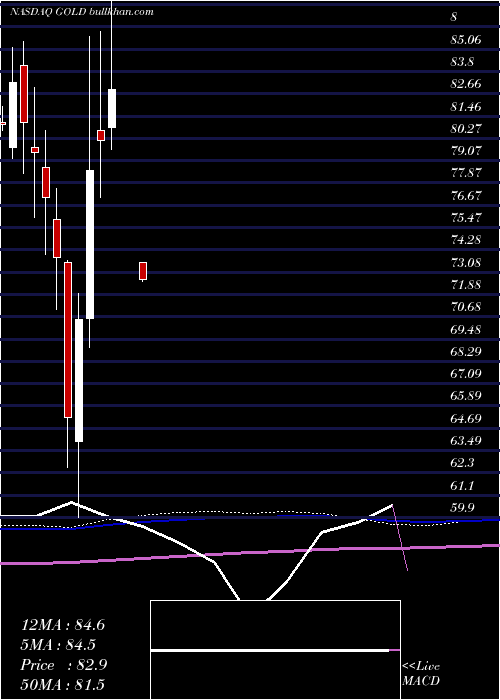
Task: Select the 80.27 axis value
Action: (466, 129)
